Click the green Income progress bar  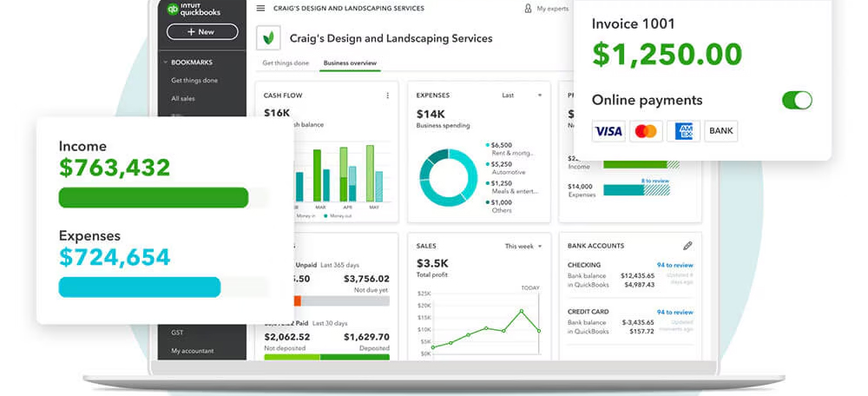pos(154,198)
